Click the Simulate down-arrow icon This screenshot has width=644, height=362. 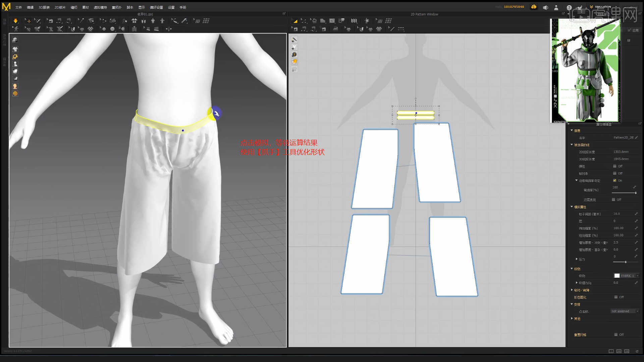[x=15, y=21]
